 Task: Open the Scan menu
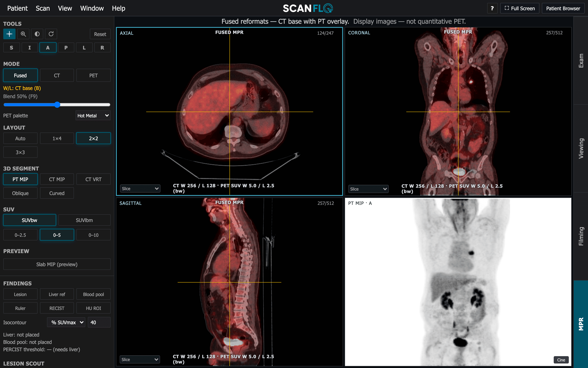point(43,8)
